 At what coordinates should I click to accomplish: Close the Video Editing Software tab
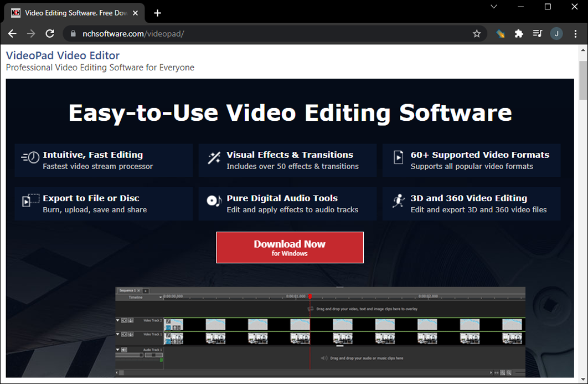(136, 13)
